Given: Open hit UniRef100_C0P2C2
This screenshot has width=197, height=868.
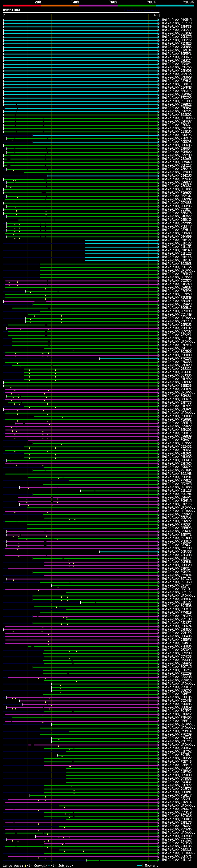Looking at the screenshot, I should click(177, 40).
